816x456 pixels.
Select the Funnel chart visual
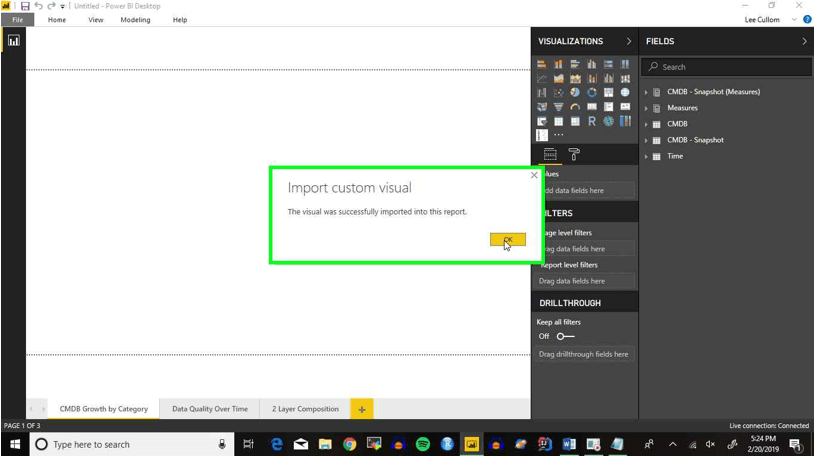point(558,107)
